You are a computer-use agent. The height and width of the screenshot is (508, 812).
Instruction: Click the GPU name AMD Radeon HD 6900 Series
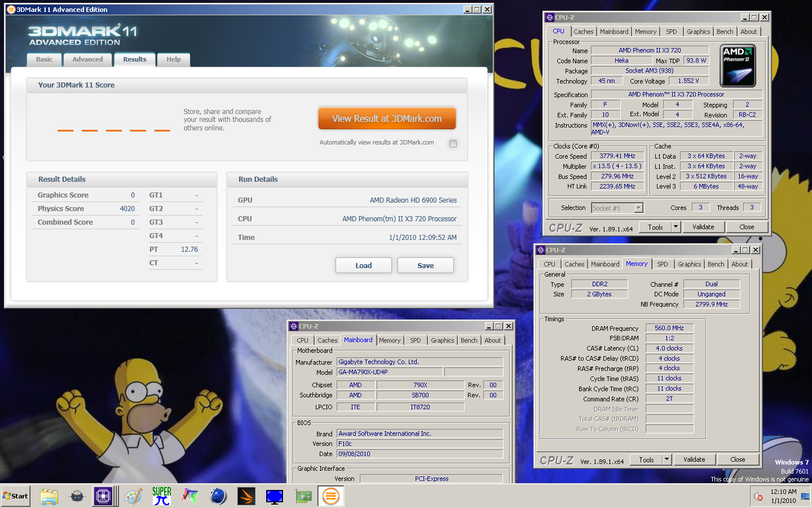[413, 200]
